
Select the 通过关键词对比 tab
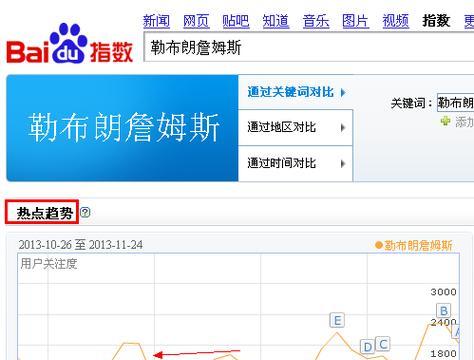(296, 92)
